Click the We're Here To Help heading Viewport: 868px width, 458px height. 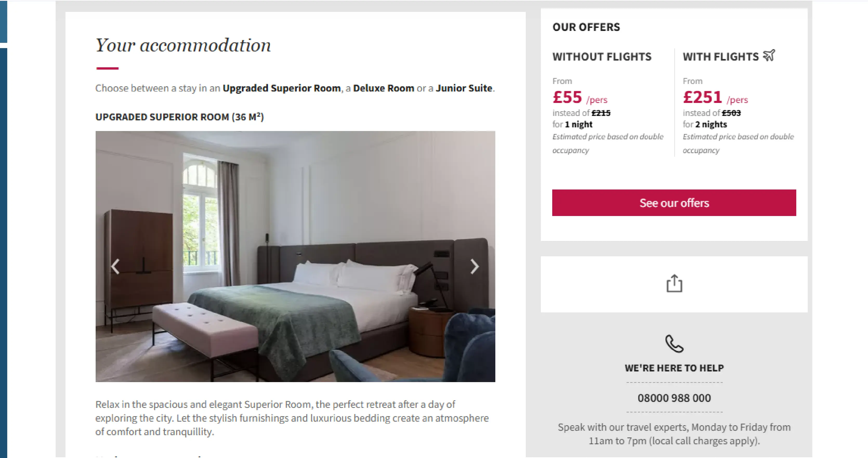click(x=674, y=368)
